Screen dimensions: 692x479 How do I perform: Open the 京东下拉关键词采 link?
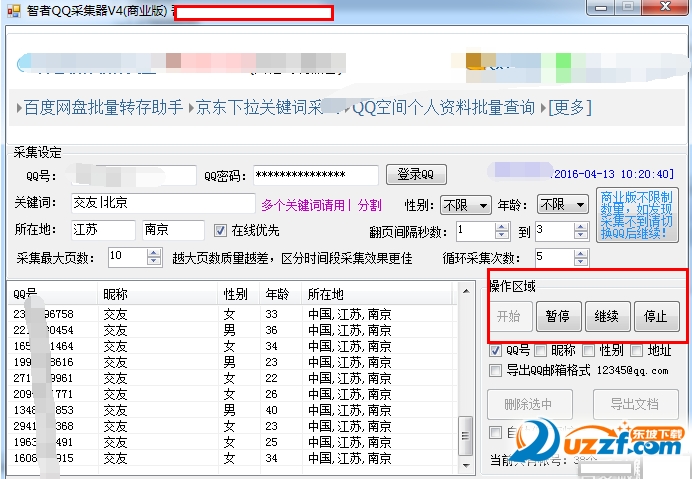tap(260, 107)
